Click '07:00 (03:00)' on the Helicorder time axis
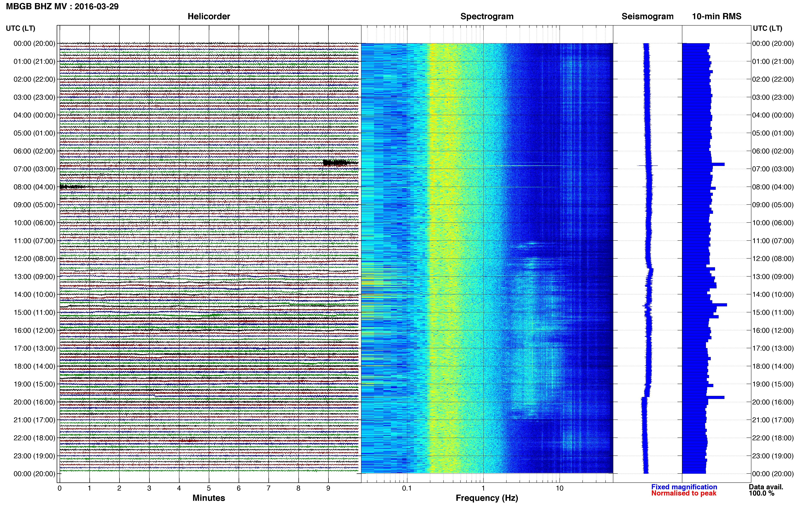812x508 pixels. 34,169
